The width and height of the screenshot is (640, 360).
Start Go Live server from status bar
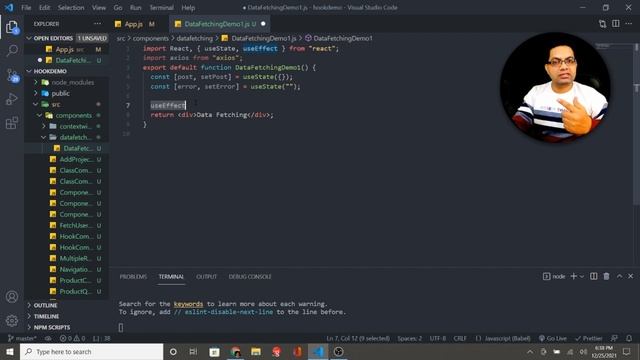tap(553, 338)
